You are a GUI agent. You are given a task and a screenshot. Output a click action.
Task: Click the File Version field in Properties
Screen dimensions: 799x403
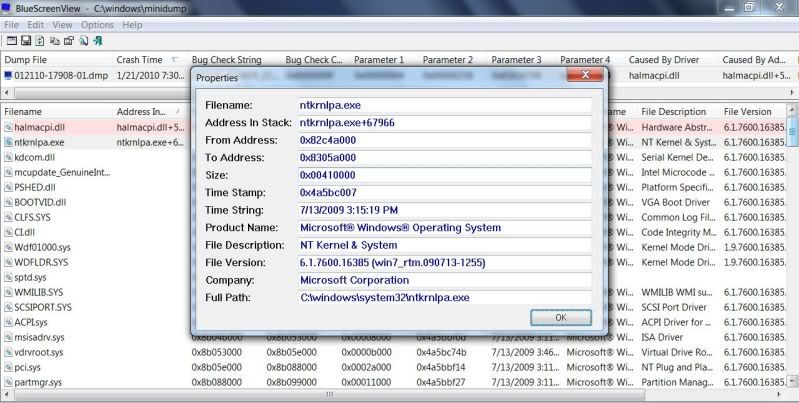(x=445, y=262)
